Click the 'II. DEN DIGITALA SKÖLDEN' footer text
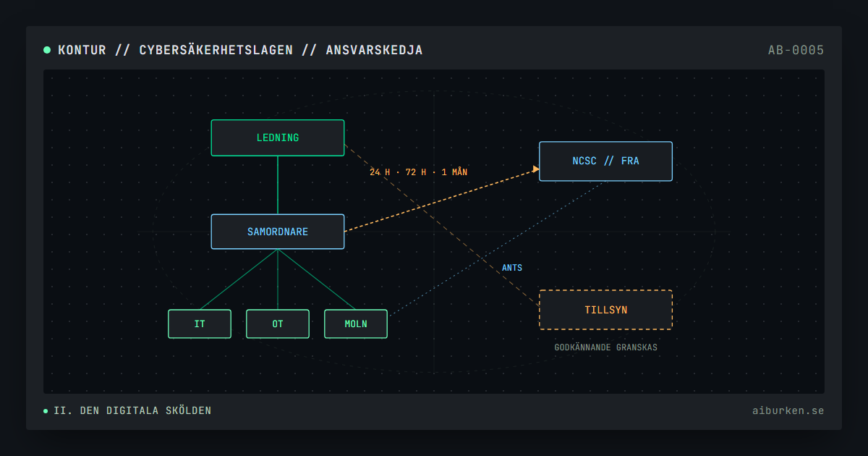The height and width of the screenshot is (456, 868). click(x=132, y=410)
